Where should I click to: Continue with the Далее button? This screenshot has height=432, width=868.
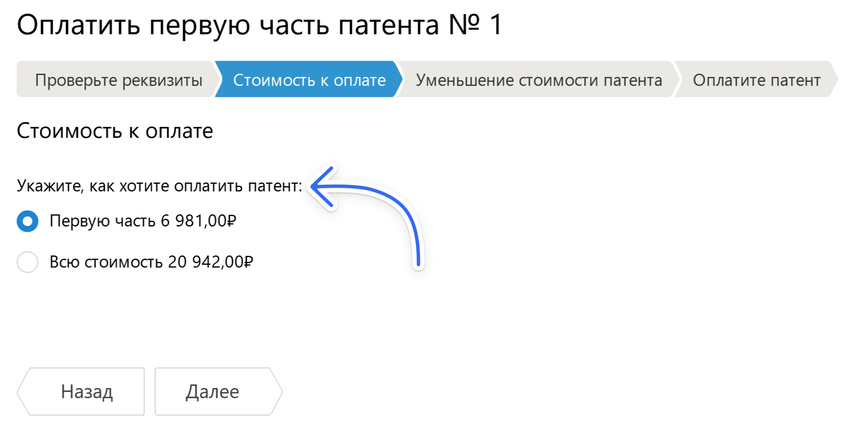[218, 391]
